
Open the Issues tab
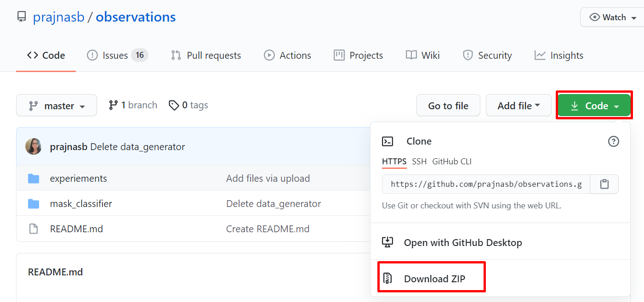[x=117, y=56]
